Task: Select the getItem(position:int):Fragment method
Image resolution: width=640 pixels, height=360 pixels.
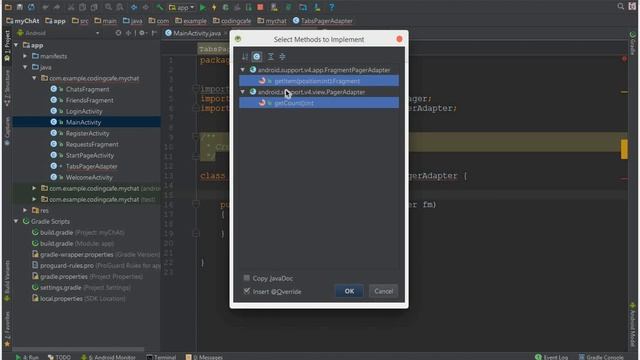Action: 319,81
